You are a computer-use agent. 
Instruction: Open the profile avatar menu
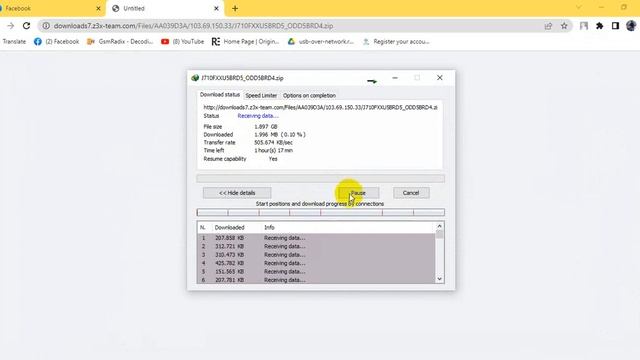coord(631,26)
